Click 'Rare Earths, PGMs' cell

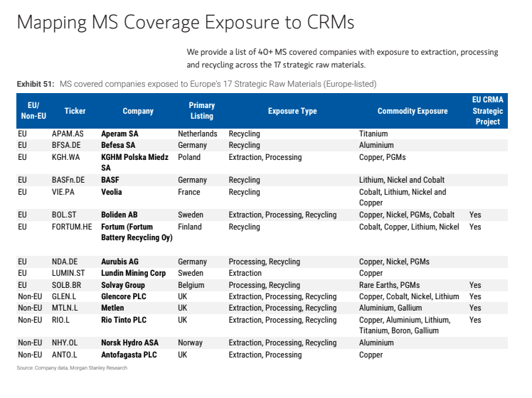[x=390, y=286]
